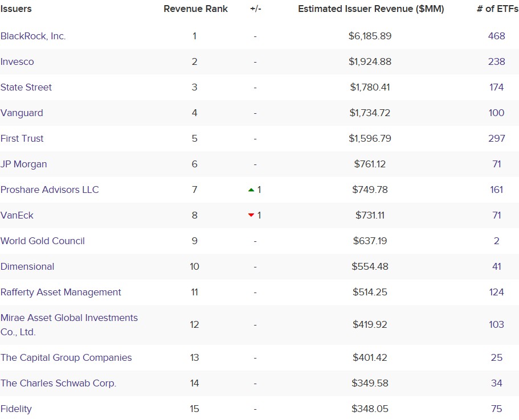Viewport: 519px width, 420px height.
Task: Sort by the +/- column header
Action: coord(255,9)
